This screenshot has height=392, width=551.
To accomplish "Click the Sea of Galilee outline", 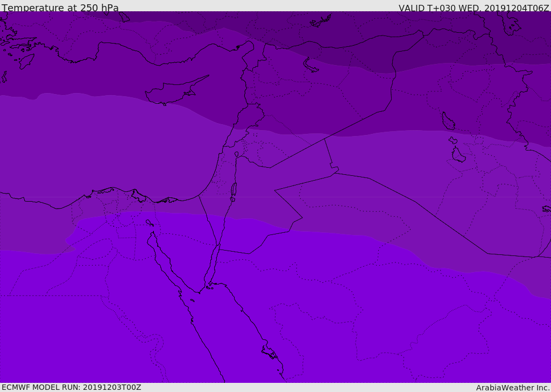I will click(x=237, y=154).
